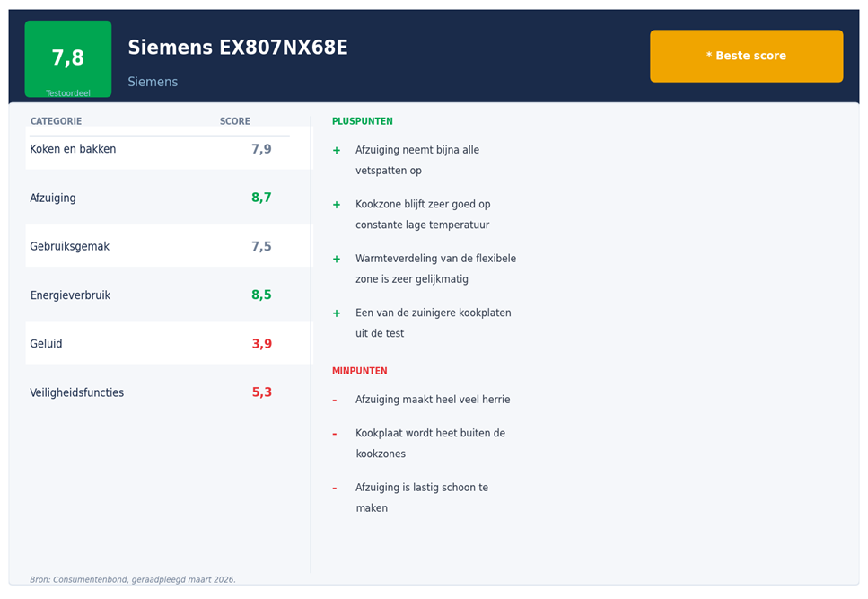This screenshot has height=599, width=868.
Task: Click the 'Bron: Consumentenbond' source link
Action: pyautogui.click(x=134, y=579)
